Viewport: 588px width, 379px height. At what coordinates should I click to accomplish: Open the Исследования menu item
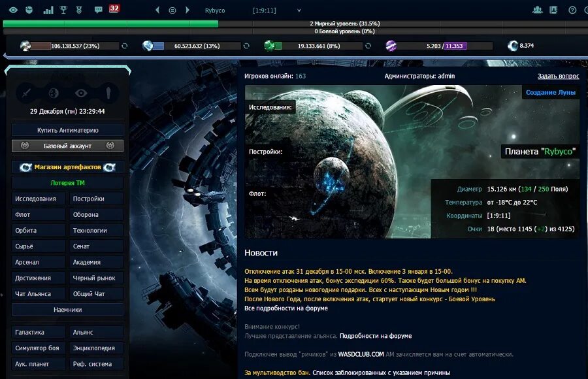(x=39, y=199)
